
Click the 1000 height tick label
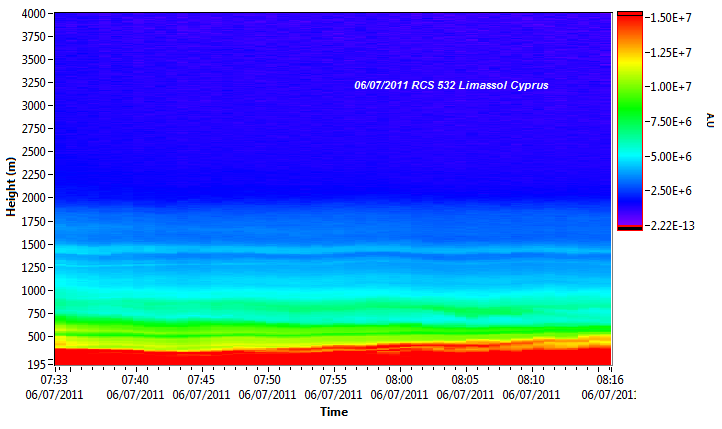point(31,291)
